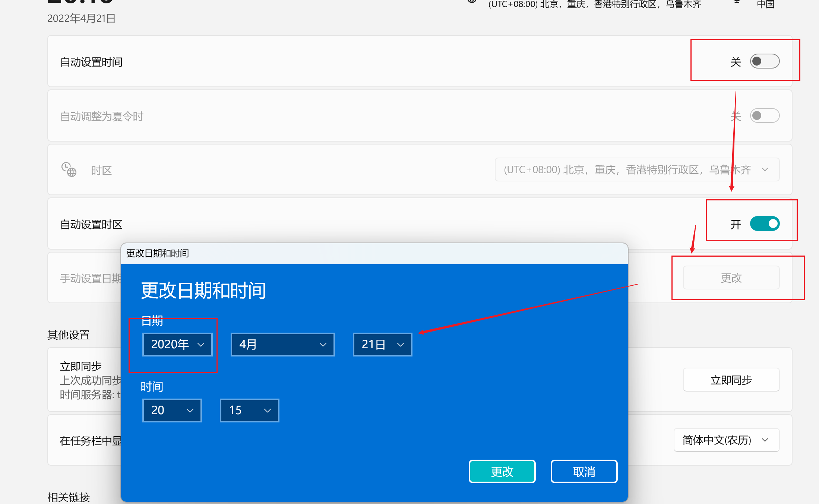Click the year dropdown chevron arrow
Image resolution: width=819 pixels, height=504 pixels.
point(201,345)
